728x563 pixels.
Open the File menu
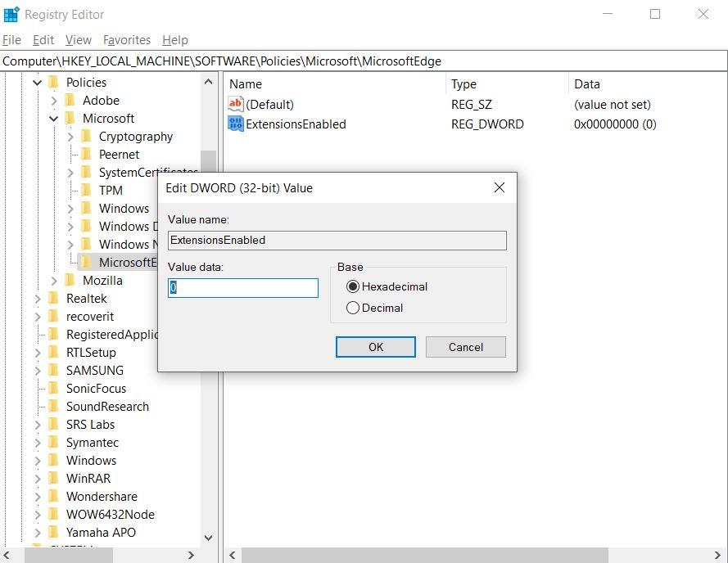click(x=11, y=40)
